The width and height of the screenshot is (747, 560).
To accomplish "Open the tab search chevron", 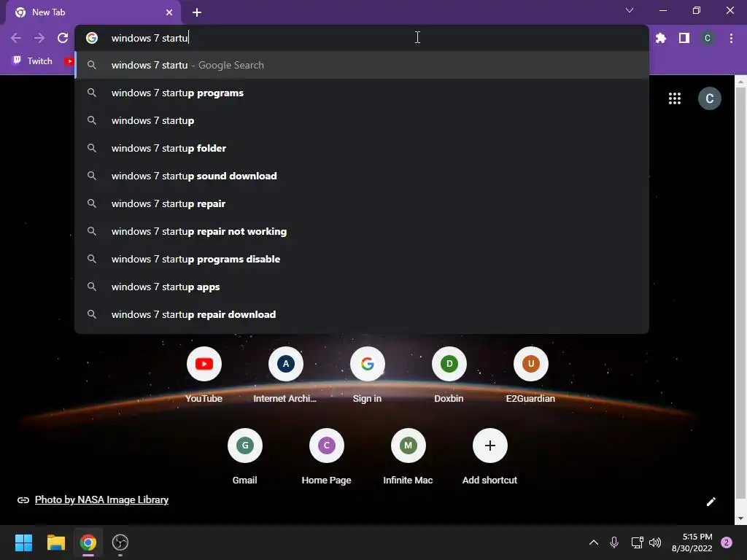I will [x=630, y=10].
